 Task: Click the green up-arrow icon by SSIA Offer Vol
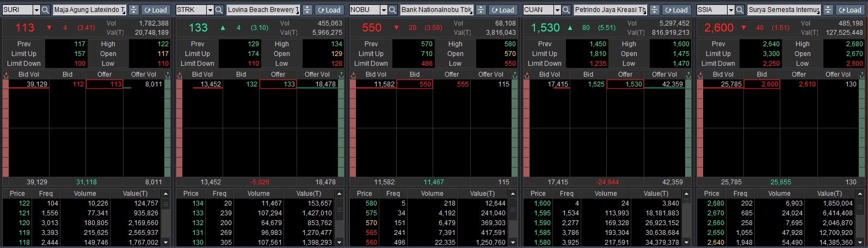(x=861, y=75)
